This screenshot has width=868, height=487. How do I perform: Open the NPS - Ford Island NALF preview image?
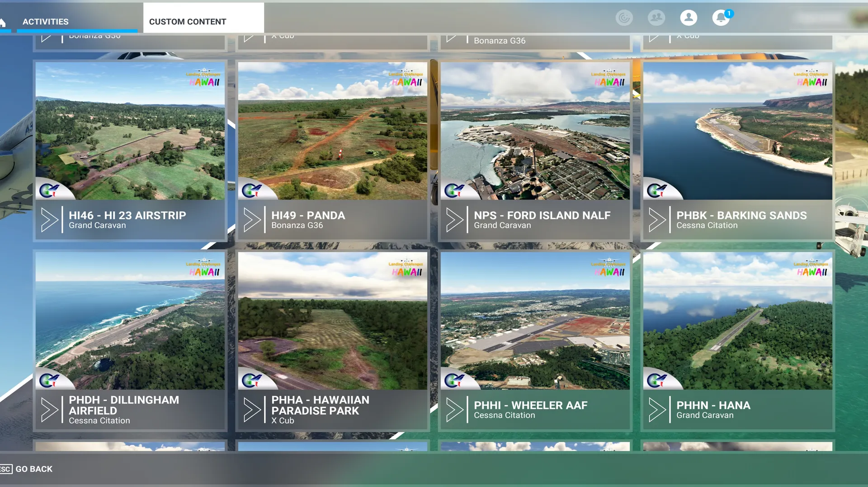tap(535, 131)
